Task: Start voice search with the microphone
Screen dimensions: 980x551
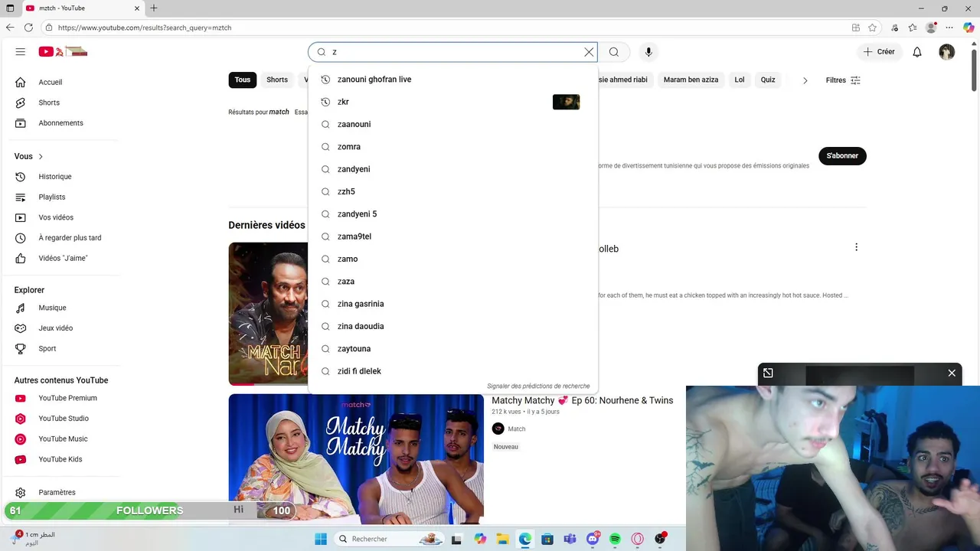Action: click(x=648, y=52)
